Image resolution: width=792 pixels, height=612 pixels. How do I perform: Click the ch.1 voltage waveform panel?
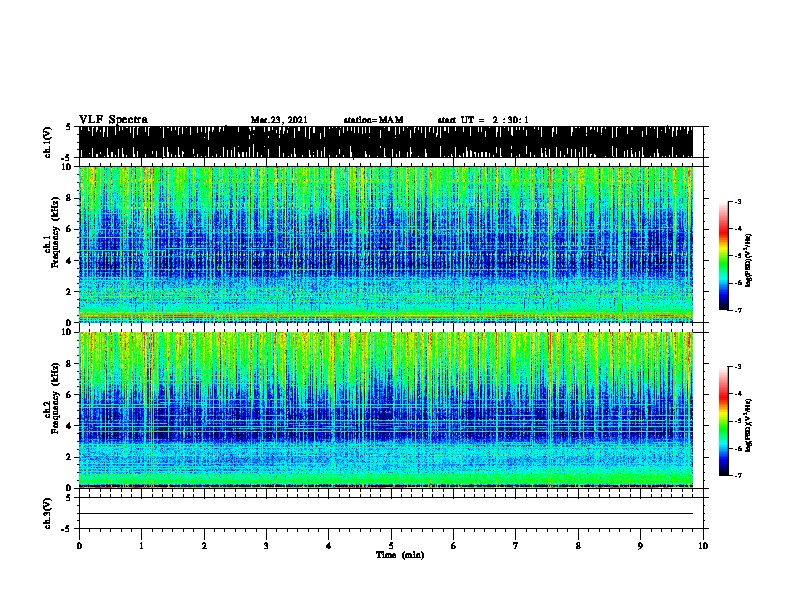[x=386, y=142]
